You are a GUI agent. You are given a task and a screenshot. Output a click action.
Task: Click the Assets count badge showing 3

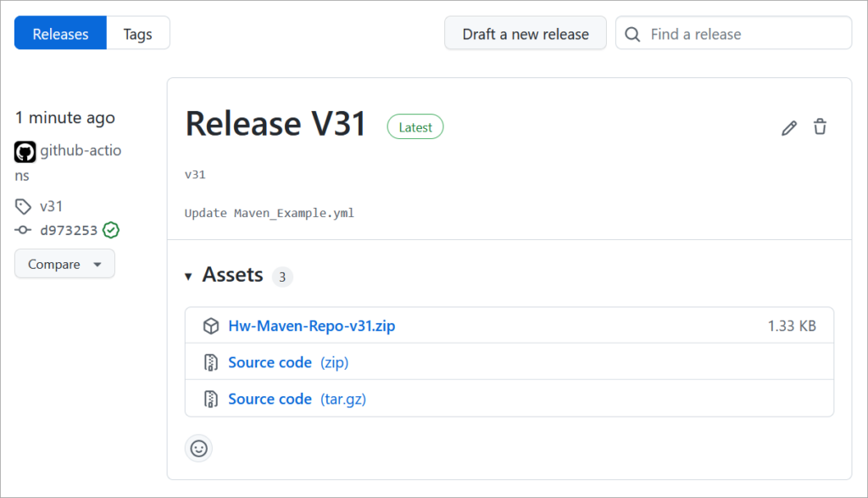281,277
